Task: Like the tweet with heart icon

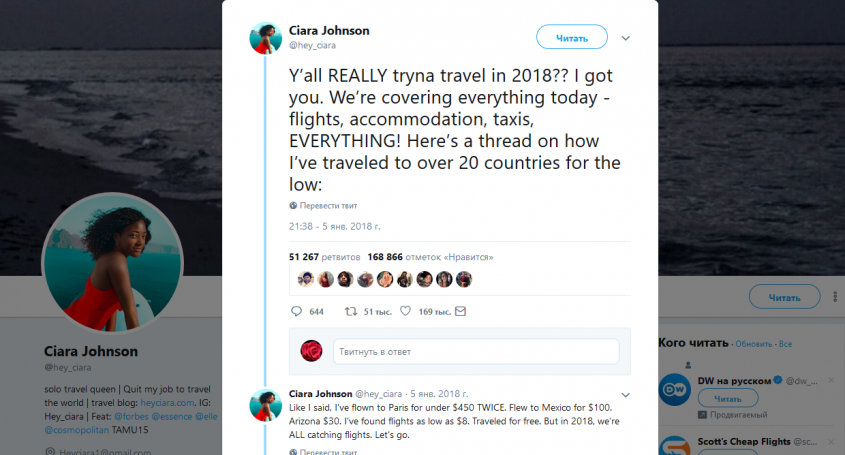Action: point(405,311)
